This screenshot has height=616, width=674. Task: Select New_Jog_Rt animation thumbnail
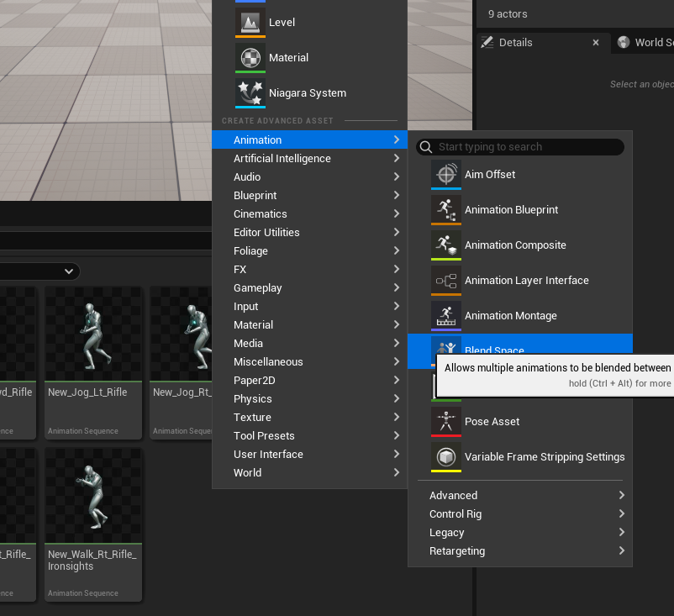point(181,334)
